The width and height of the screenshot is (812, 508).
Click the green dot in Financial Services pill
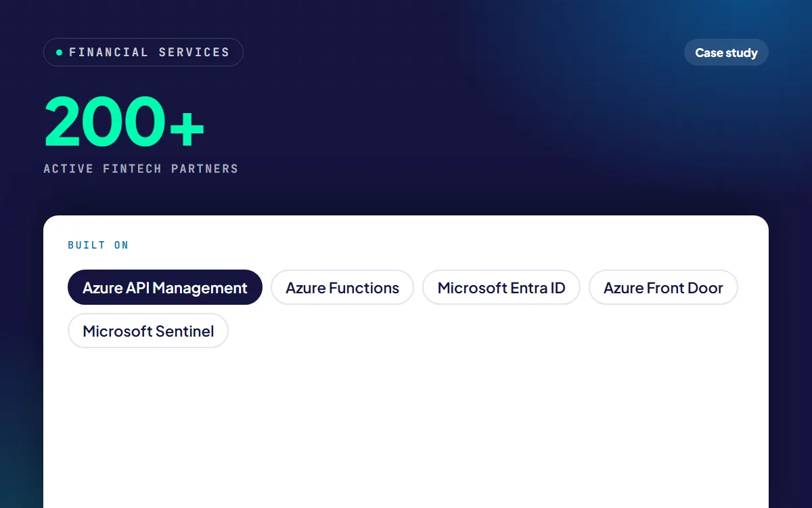[59, 52]
